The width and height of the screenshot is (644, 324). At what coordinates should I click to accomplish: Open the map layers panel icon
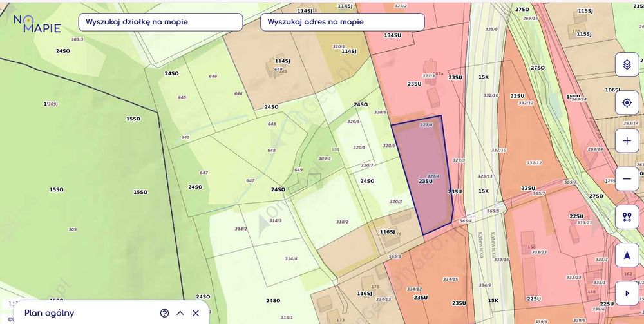(x=627, y=64)
